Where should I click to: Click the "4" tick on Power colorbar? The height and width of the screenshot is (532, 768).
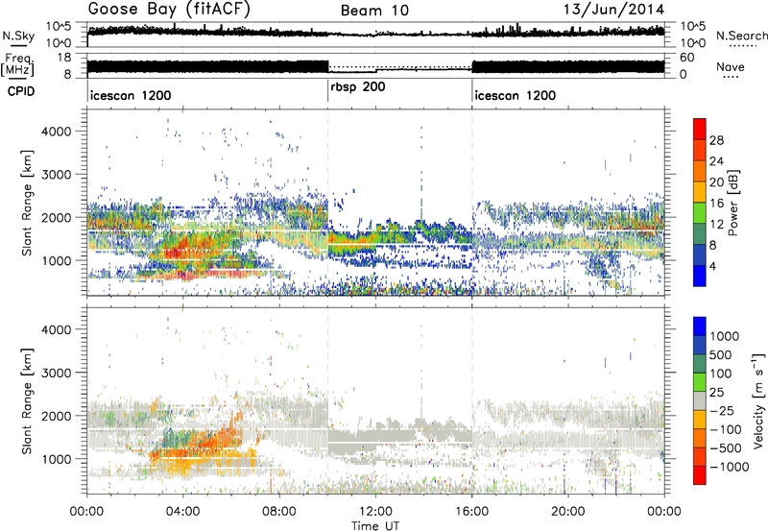coord(712,266)
